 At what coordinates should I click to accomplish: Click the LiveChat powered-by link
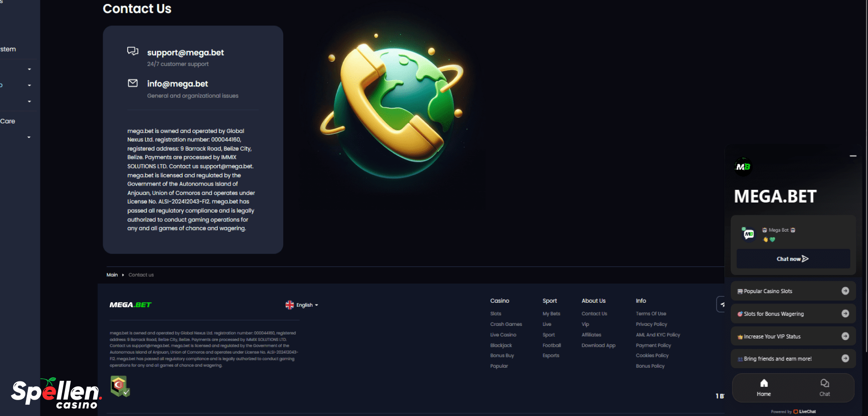tap(805, 411)
